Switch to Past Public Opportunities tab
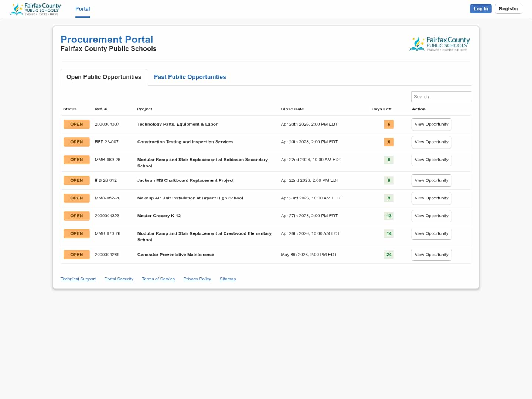 [x=190, y=77]
